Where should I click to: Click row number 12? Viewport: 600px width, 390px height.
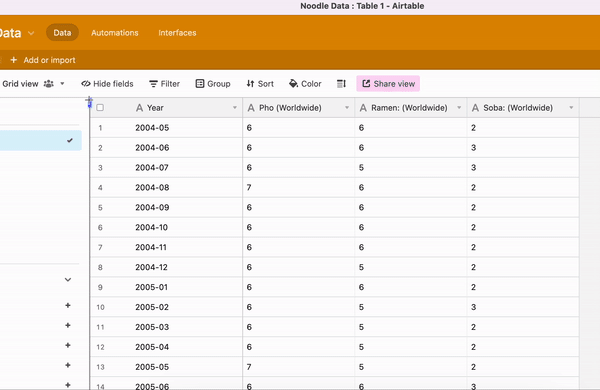[100, 347]
